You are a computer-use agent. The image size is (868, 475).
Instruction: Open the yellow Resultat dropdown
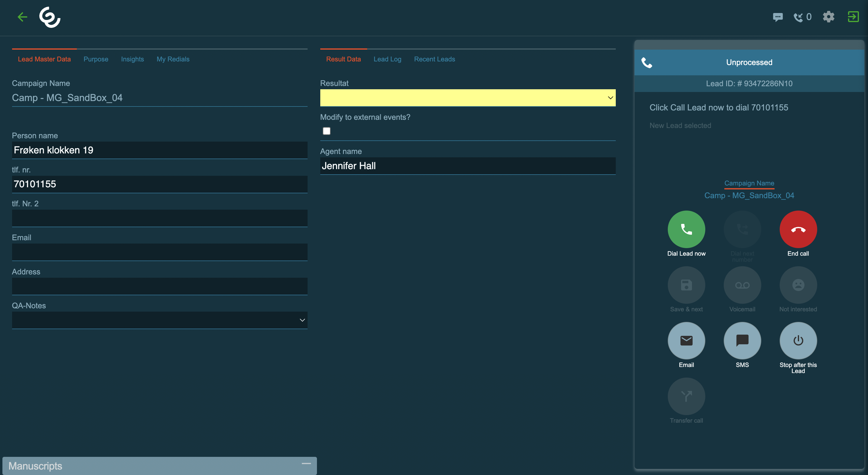467,98
